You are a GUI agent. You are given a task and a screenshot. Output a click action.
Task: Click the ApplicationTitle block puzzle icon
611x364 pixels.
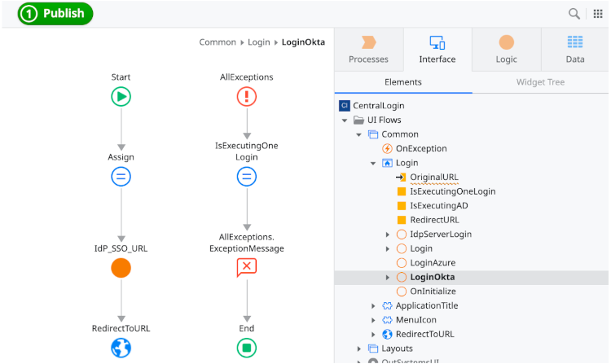click(x=387, y=305)
